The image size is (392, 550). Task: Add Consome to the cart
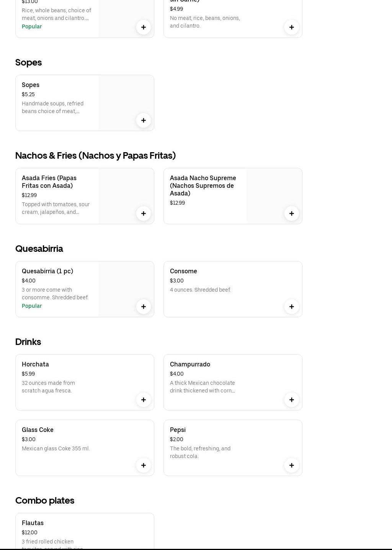292,307
